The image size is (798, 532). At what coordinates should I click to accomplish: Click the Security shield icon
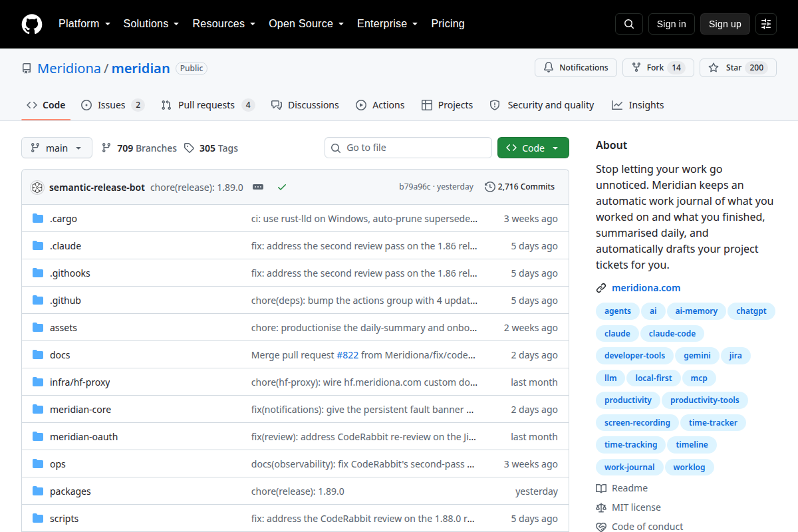(495, 105)
